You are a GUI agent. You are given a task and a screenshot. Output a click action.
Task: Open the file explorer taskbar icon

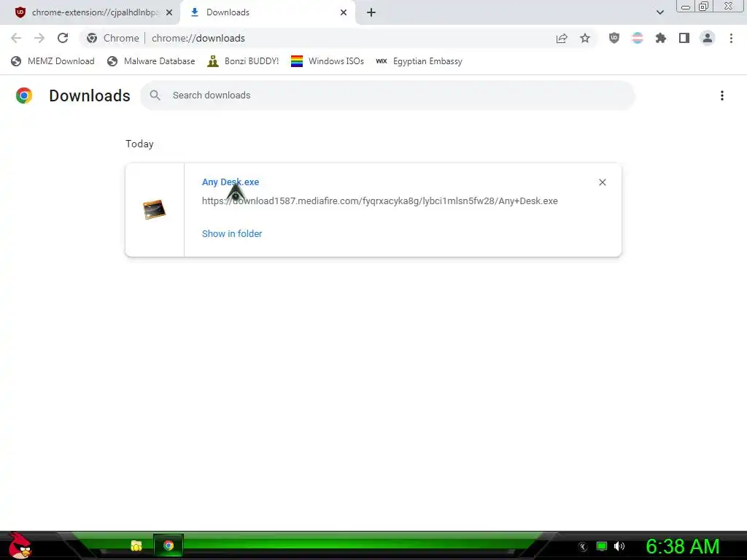(x=136, y=545)
